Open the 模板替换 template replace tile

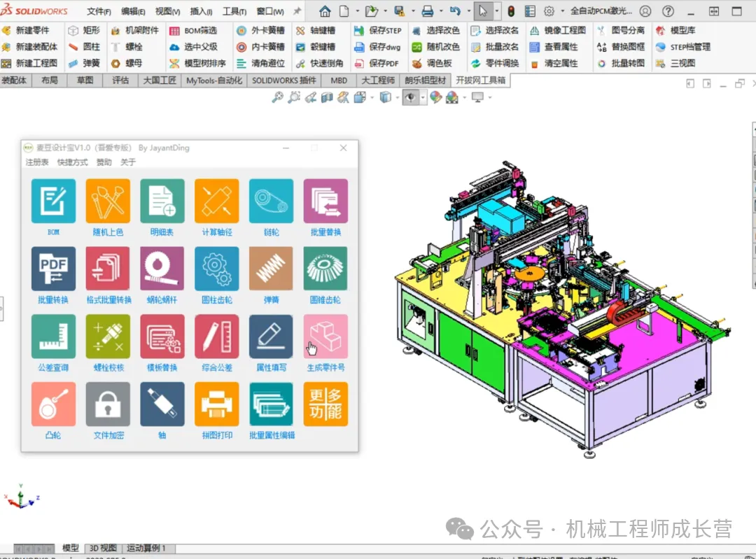pos(162,337)
